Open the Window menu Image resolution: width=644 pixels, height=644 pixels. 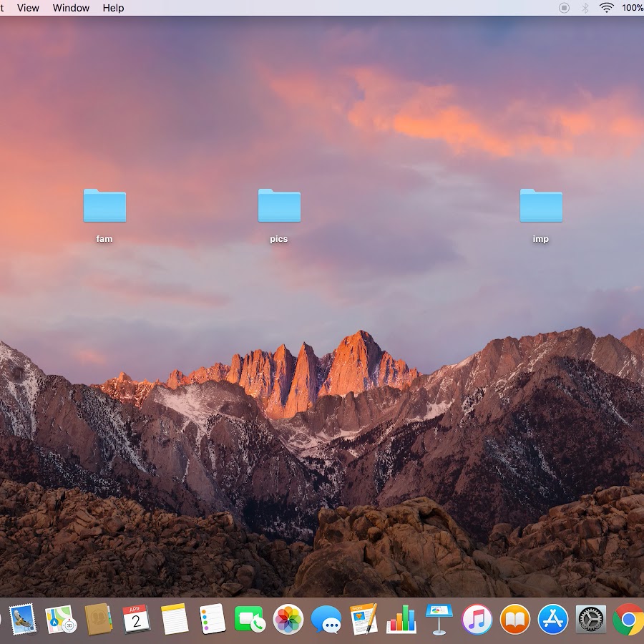71,8
